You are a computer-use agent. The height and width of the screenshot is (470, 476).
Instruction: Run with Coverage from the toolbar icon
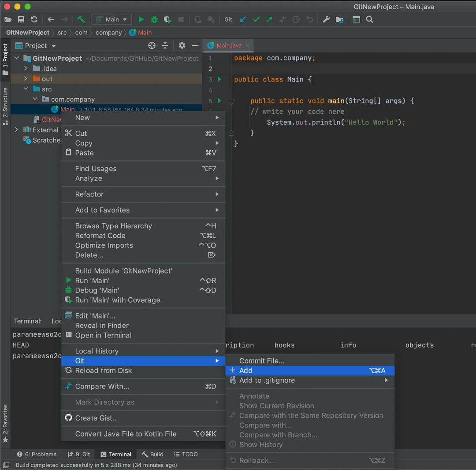coord(167,20)
